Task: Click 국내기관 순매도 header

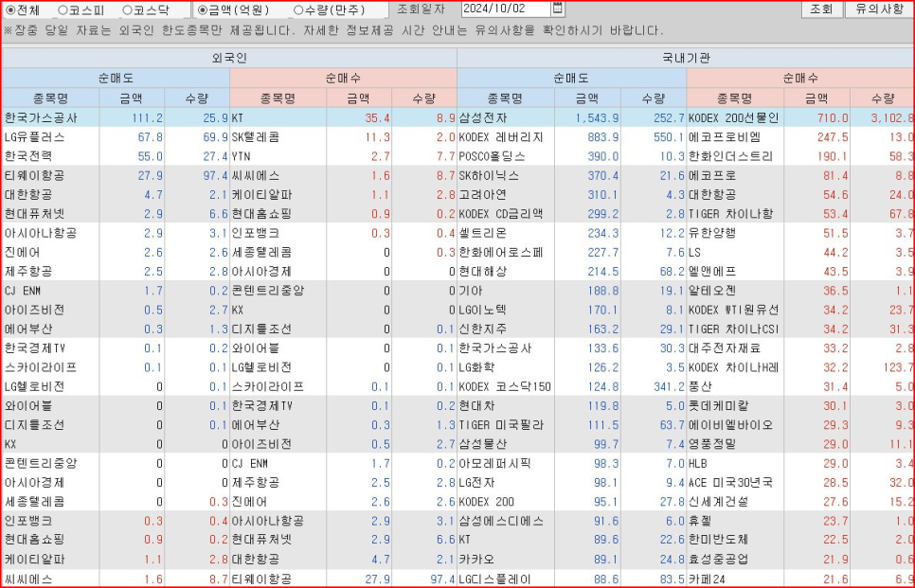Action: click(x=571, y=79)
